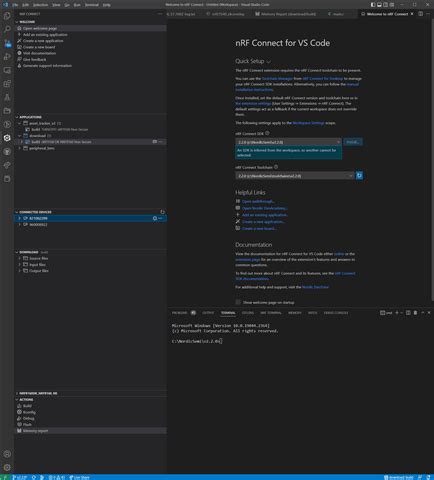Collapse the Welcome section in sidebar

point(17,22)
